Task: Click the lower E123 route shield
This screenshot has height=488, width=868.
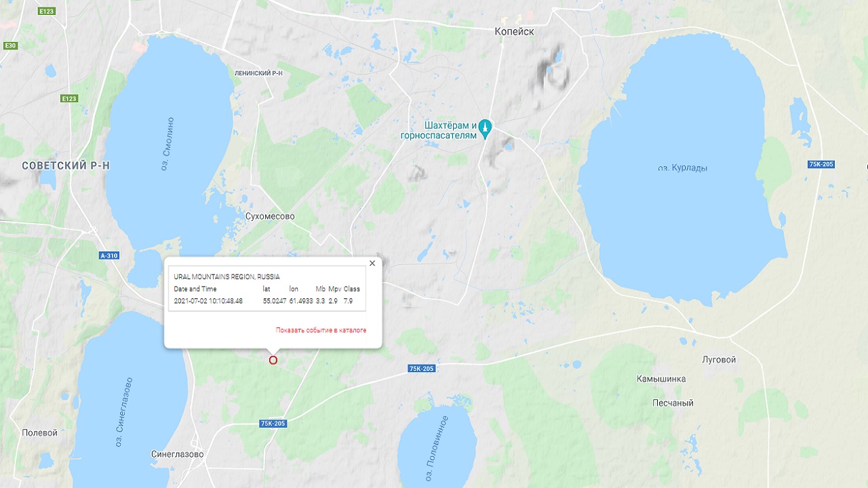Action: click(x=69, y=99)
